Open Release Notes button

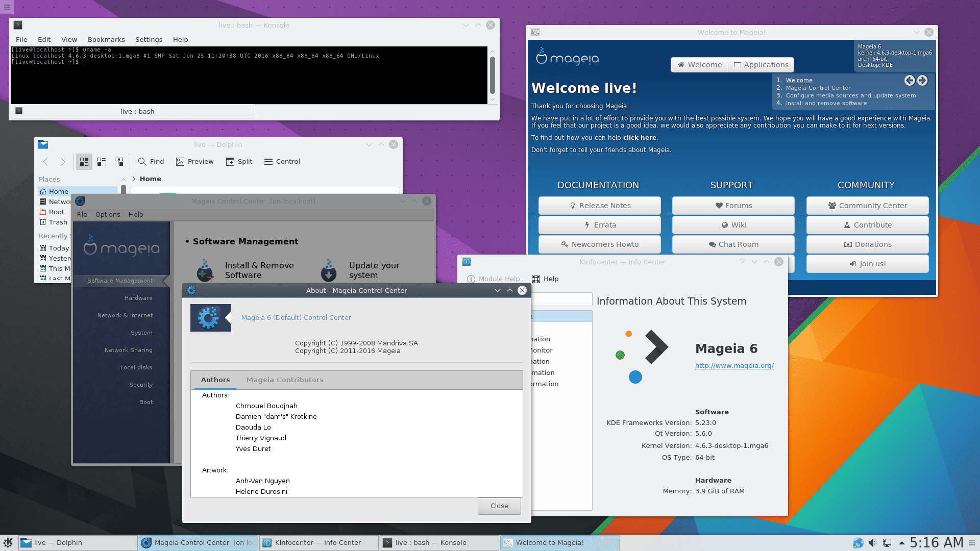600,206
